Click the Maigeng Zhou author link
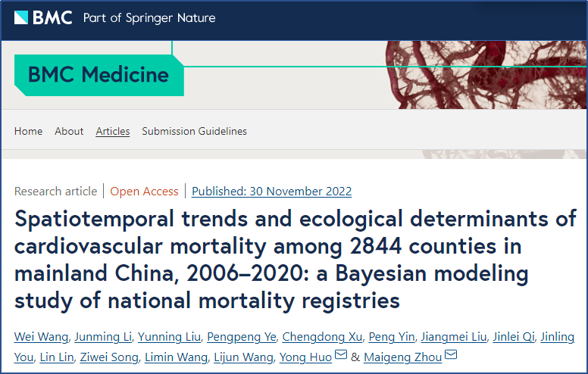Screen dimensions: 588x374 [x=403, y=357]
